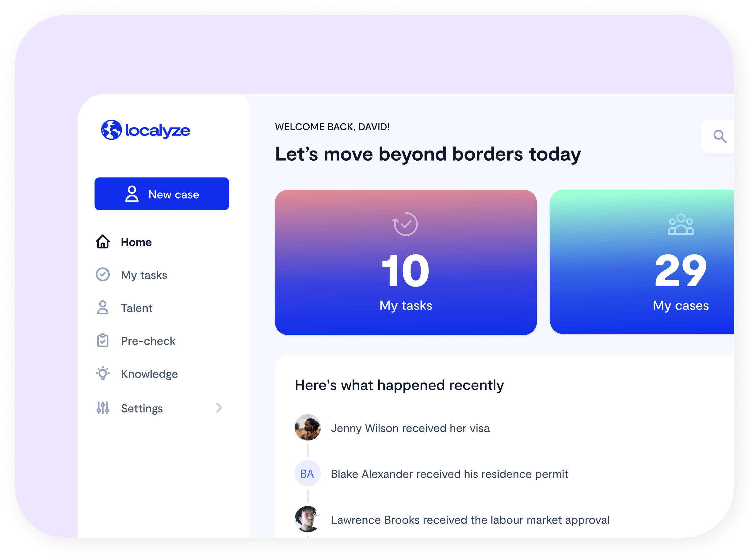756x560 pixels.
Task: Open the Home menu item
Action: (x=136, y=242)
